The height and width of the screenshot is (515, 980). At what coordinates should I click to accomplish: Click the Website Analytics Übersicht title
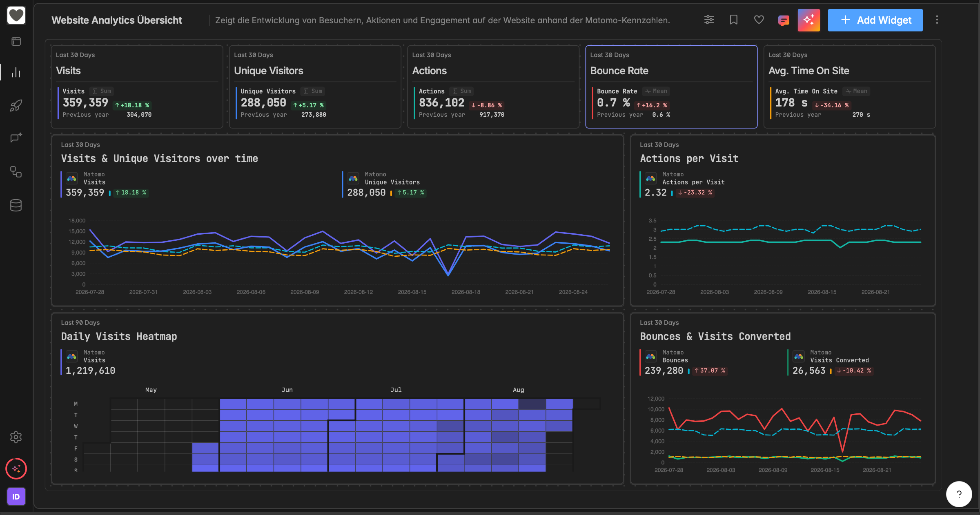(117, 20)
